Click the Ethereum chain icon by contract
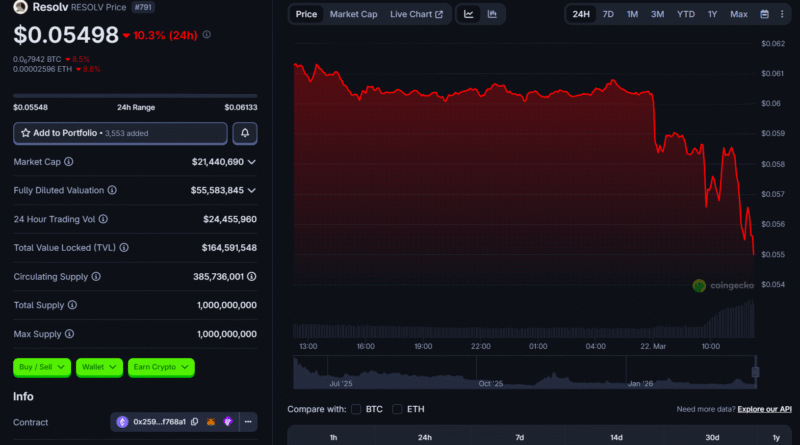Screen dimensions: 800x445 122,422
